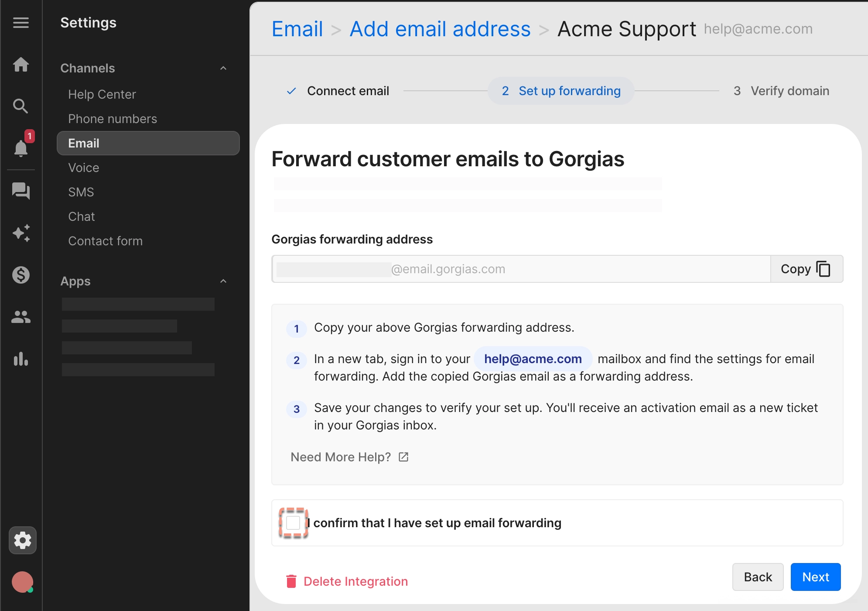Collapse the Channels section chevron
This screenshot has height=611, width=868.
click(x=223, y=68)
